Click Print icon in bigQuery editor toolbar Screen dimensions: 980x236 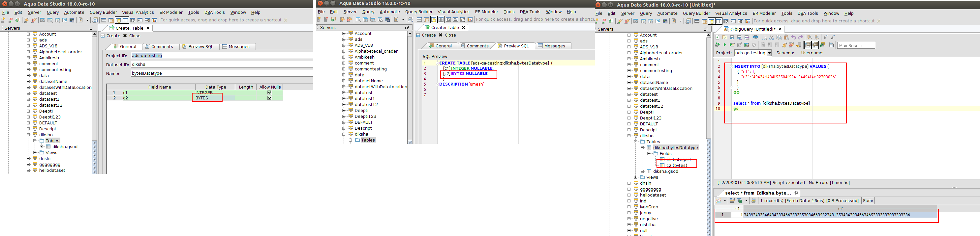755,37
